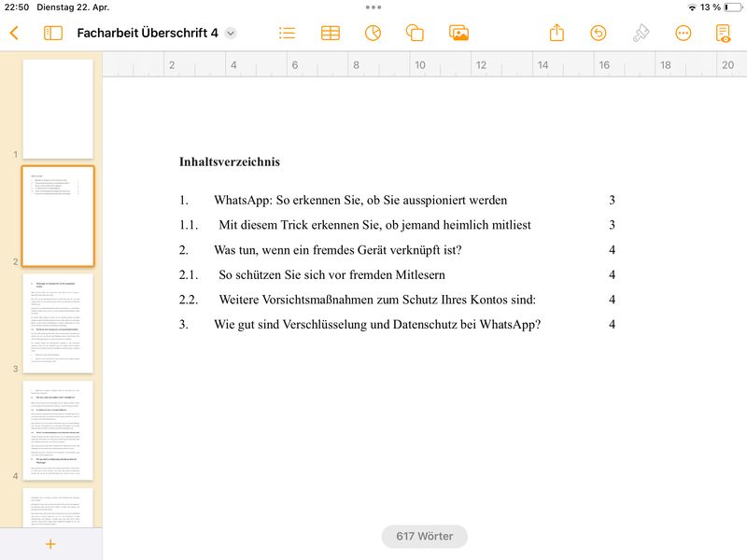
Task: Click entry 'Weitere Vorsichtsmaßnahmen zum Schutz Ihres Kontos sind:'
Action: (x=377, y=300)
